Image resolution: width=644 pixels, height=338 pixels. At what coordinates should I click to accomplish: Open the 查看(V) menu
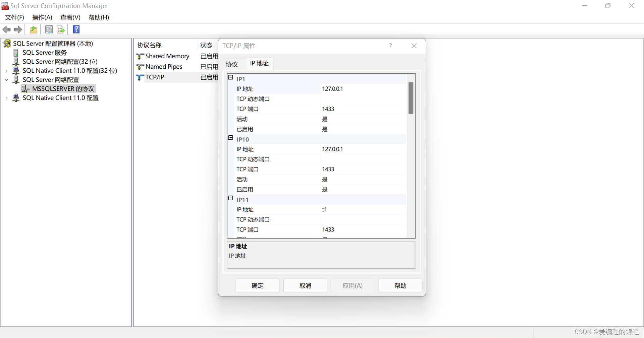(x=70, y=17)
